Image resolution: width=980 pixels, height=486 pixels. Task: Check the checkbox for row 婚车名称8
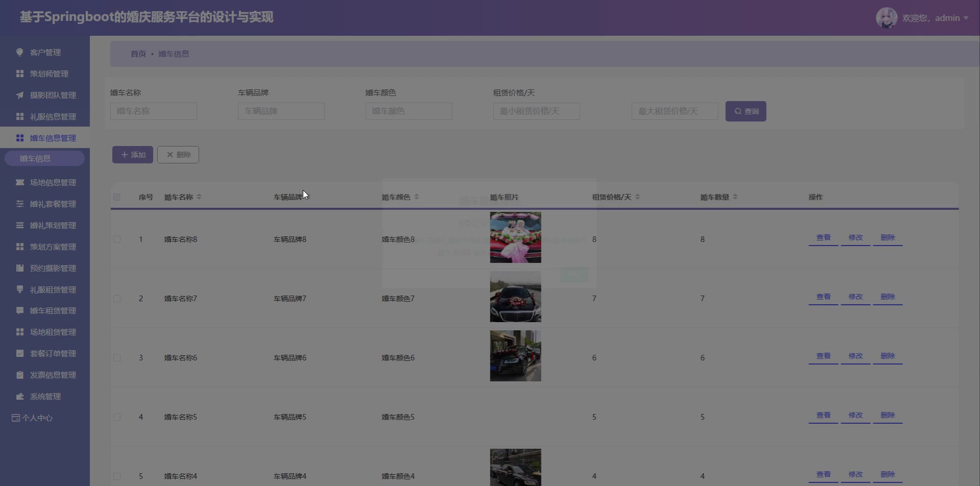pyautogui.click(x=117, y=239)
